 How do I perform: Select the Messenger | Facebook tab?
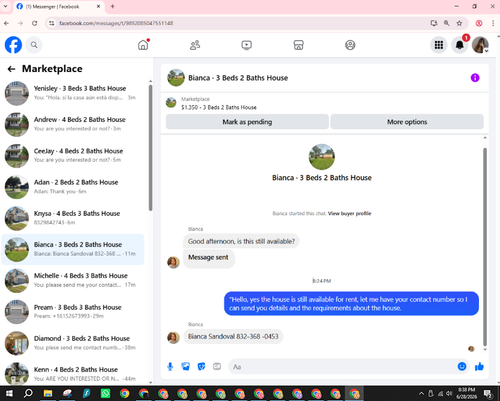59,6
